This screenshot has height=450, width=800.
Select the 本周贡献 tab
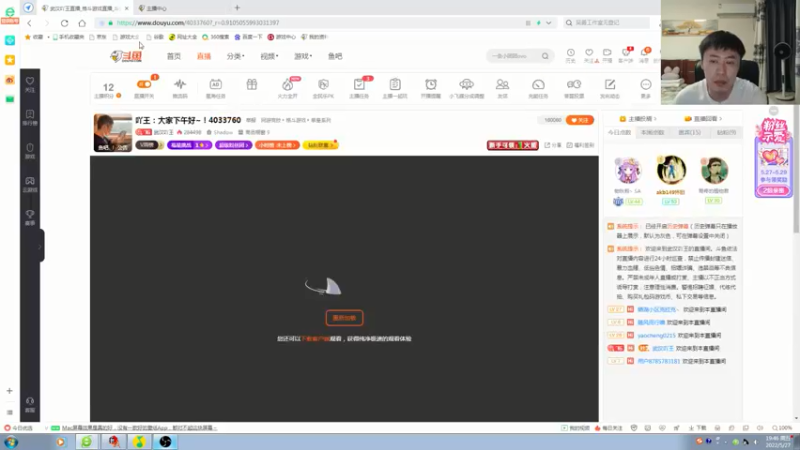click(x=653, y=133)
